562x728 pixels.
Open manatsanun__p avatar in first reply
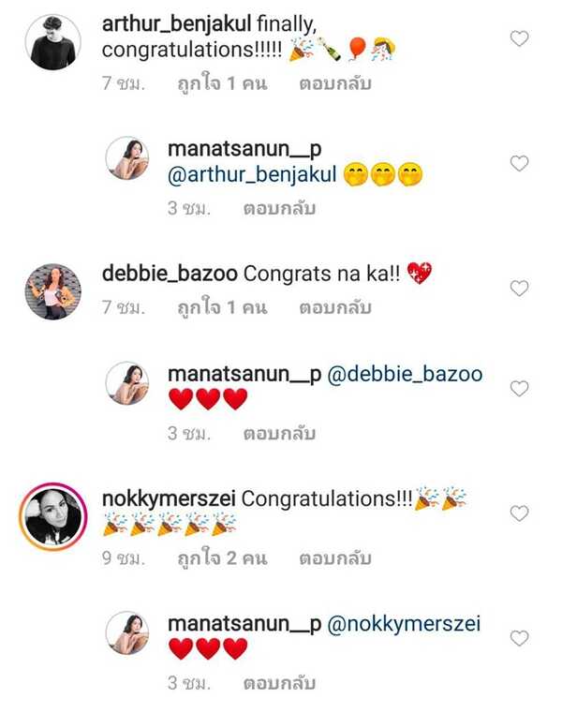click(x=127, y=157)
